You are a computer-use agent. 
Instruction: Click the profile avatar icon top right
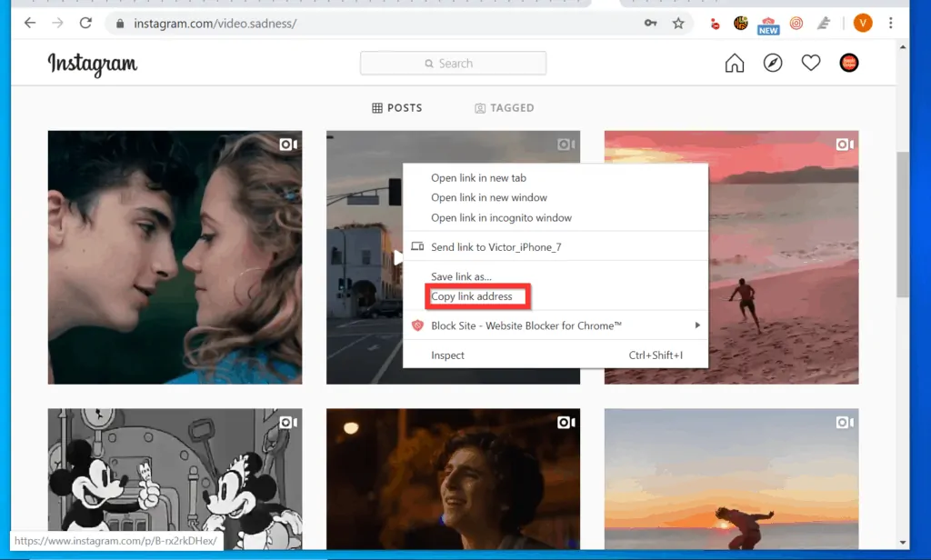click(848, 63)
